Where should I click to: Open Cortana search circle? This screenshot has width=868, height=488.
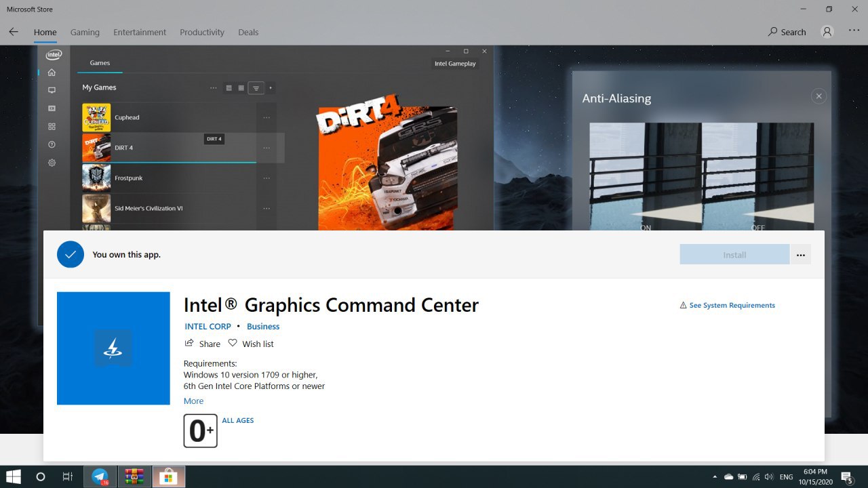pos(41,476)
